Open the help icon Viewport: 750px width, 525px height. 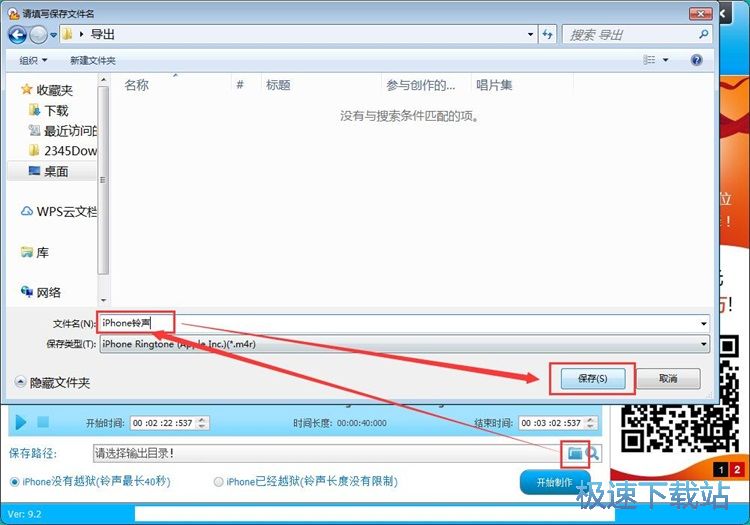point(696,60)
